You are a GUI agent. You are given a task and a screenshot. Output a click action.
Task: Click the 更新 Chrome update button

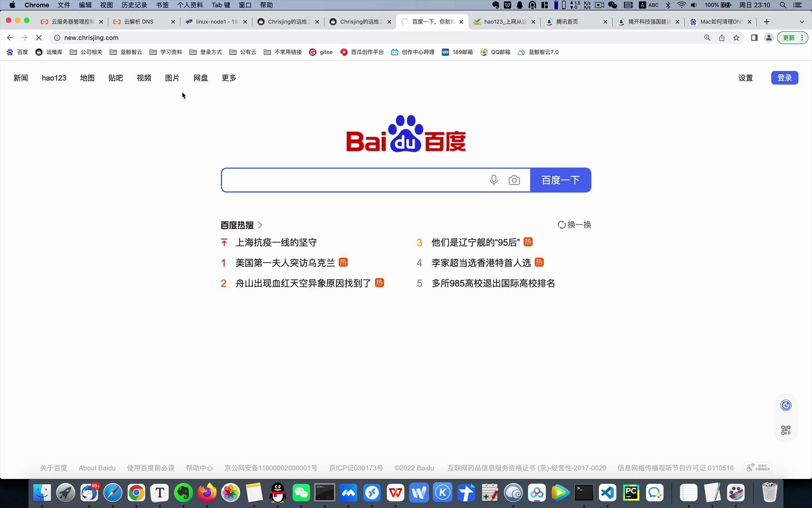(x=792, y=38)
